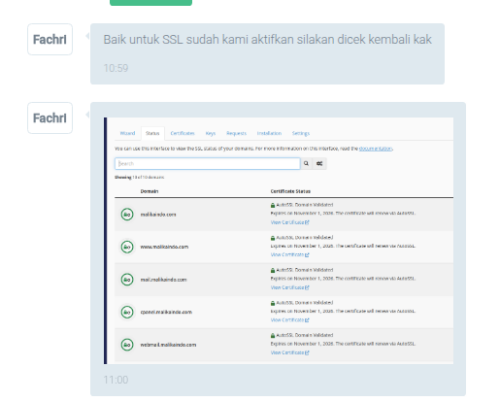500x401 pixels.
Task: Click the Fachri avatar on the first message
Action: point(50,39)
